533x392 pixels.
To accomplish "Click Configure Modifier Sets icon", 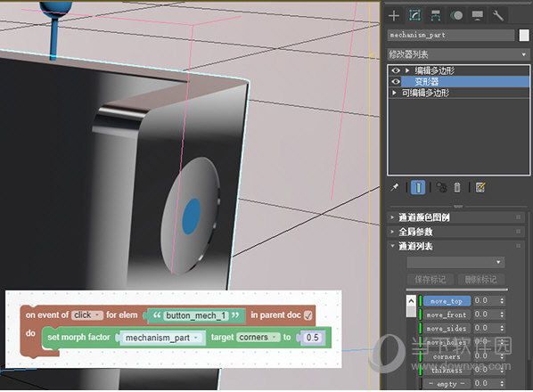I will pos(480,187).
